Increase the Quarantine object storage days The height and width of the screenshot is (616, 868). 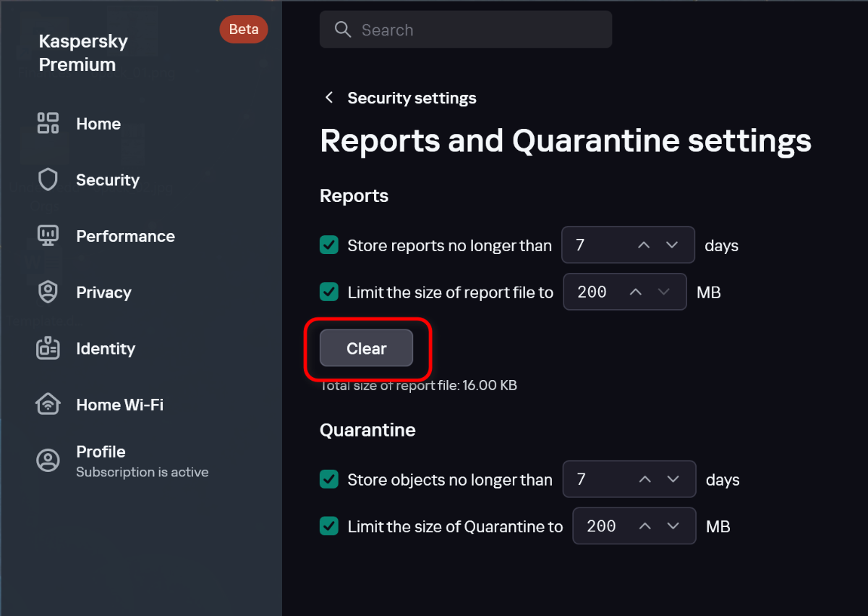click(645, 479)
